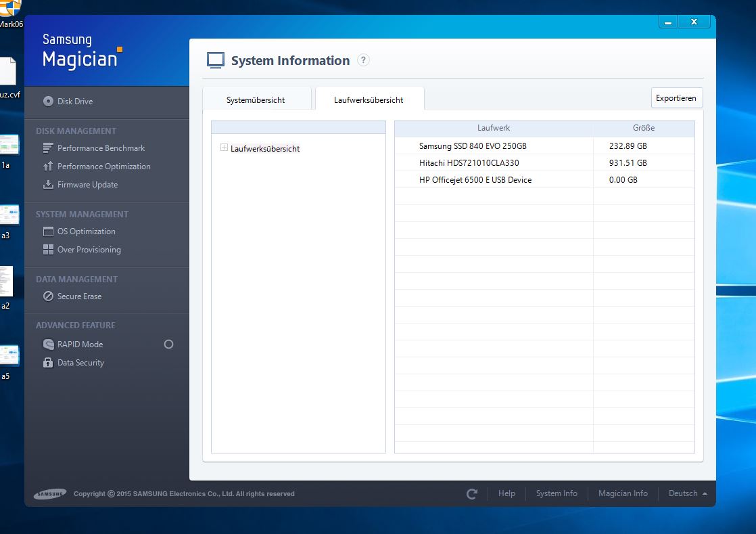Viewport: 756px width, 534px height.
Task: Toggle the RAPID Mode status indicator
Action: [169, 344]
